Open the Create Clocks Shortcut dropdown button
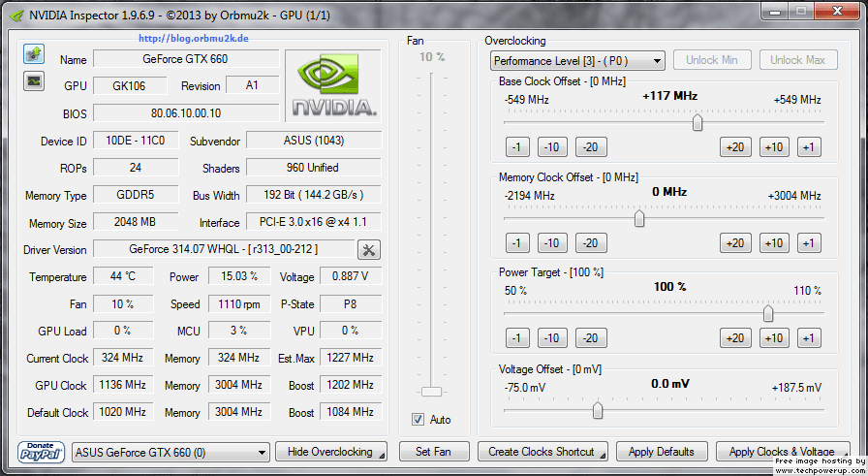The width and height of the screenshot is (868, 476). point(542,452)
